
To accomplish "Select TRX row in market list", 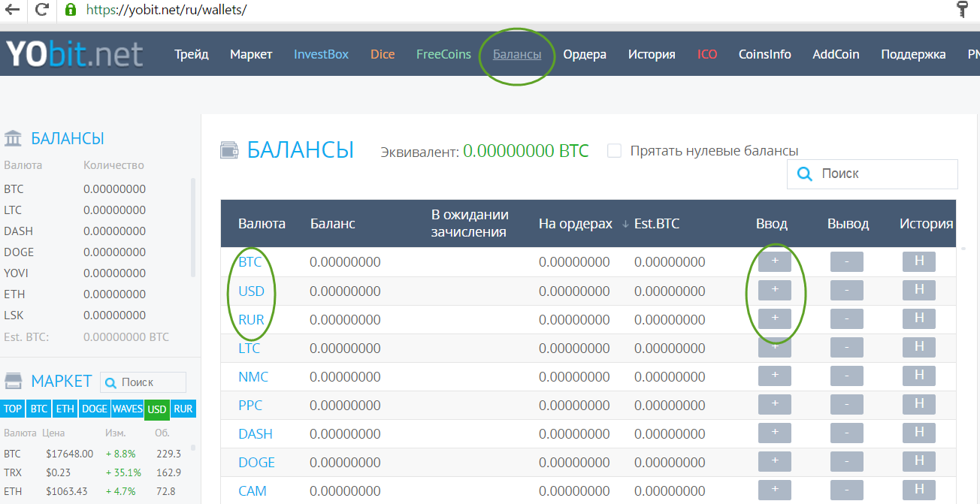I will 92,472.
